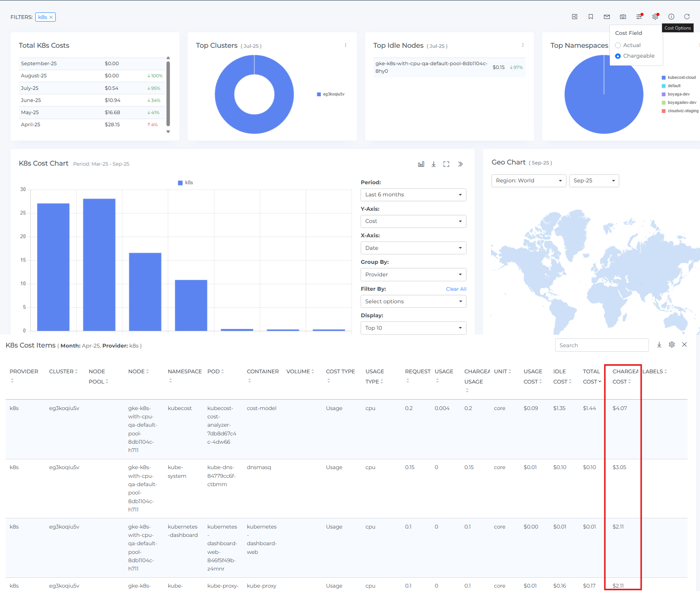Click Clear All in Filter By section
Viewport: 700px width, 591px height.
point(456,289)
